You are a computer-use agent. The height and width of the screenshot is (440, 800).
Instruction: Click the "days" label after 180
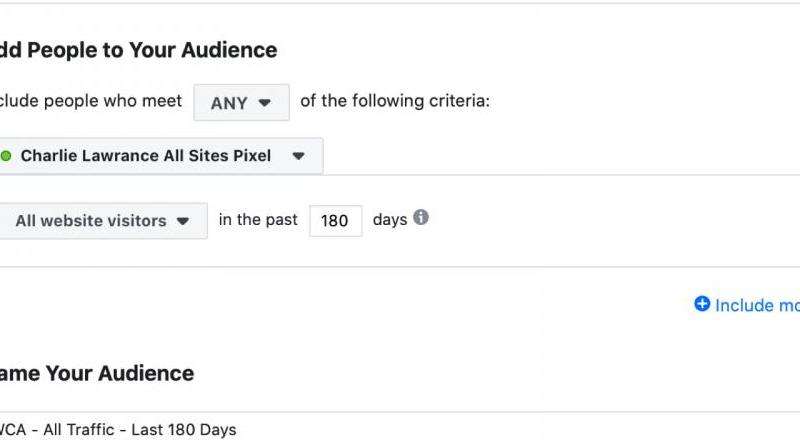click(389, 219)
